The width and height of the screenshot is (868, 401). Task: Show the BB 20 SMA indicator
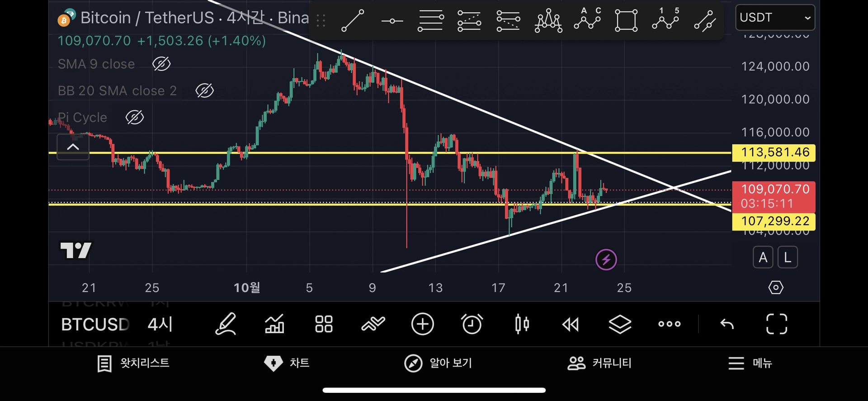204,90
